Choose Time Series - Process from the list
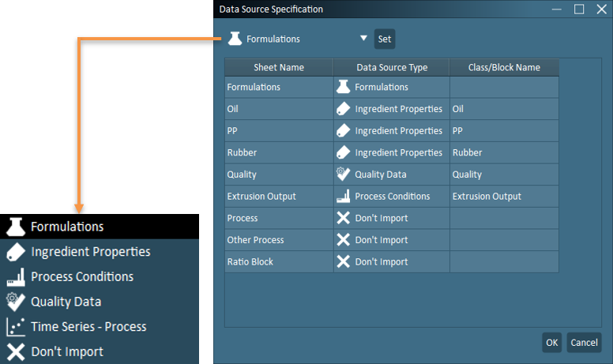Screen dimensions: 613x364 (x=100, y=327)
